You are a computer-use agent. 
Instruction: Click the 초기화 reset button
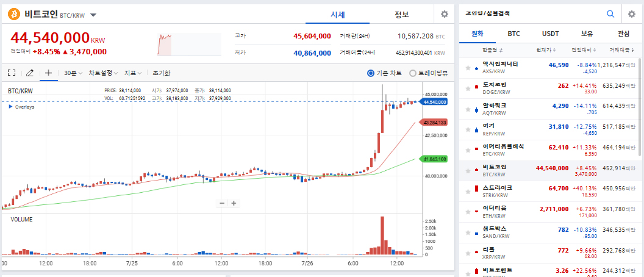click(x=162, y=73)
